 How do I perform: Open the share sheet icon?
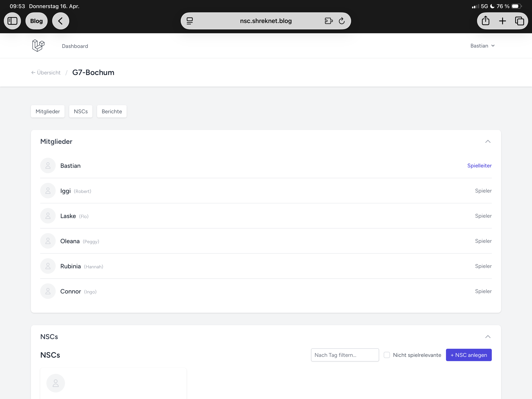pyautogui.click(x=485, y=21)
